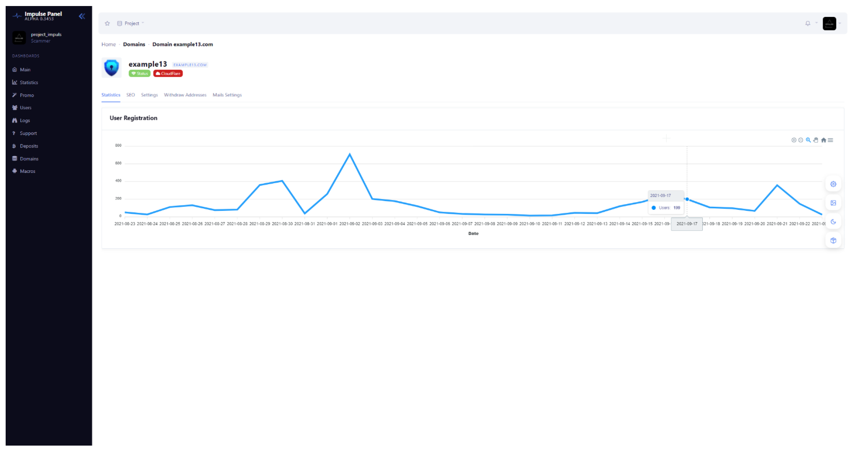Toggle the favorite star in top bar
The width and height of the screenshot is (868, 452).
point(107,23)
